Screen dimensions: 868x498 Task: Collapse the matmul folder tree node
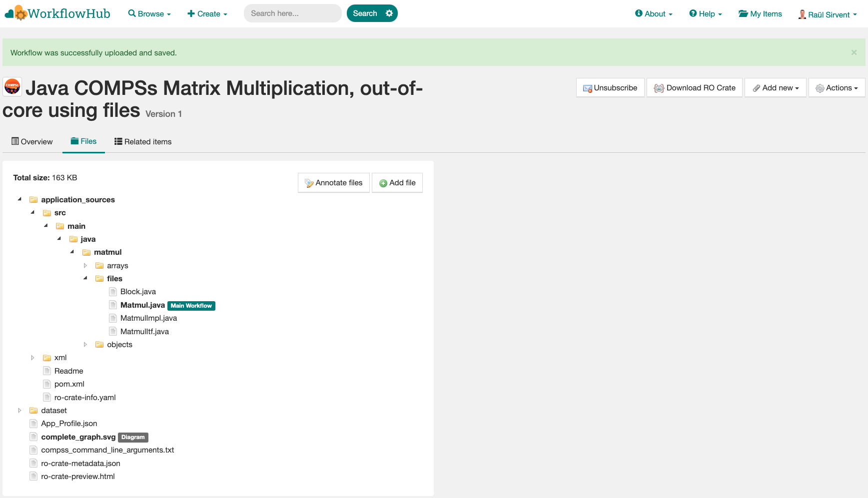[x=72, y=252]
